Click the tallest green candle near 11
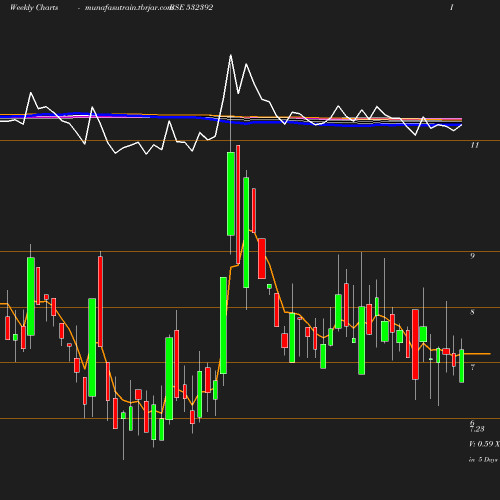This screenshot has width=500, height=500. coord(231,194)
